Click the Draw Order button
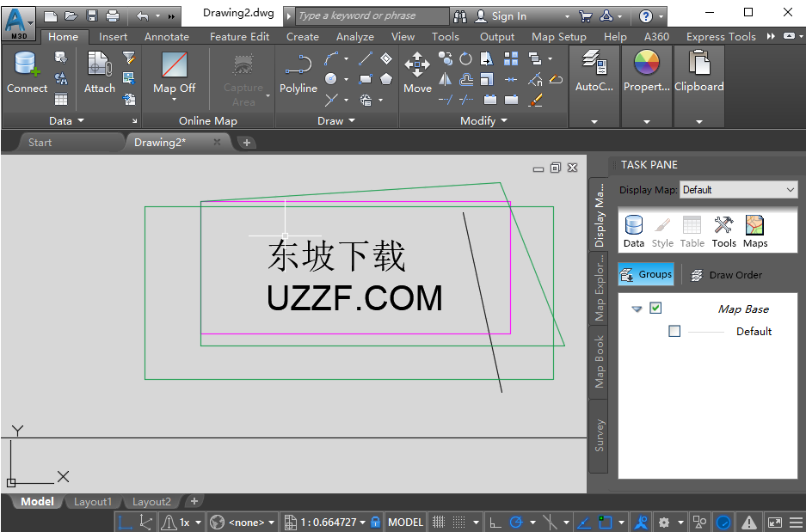This screenshot has width=806, height=532. point(726,275)
